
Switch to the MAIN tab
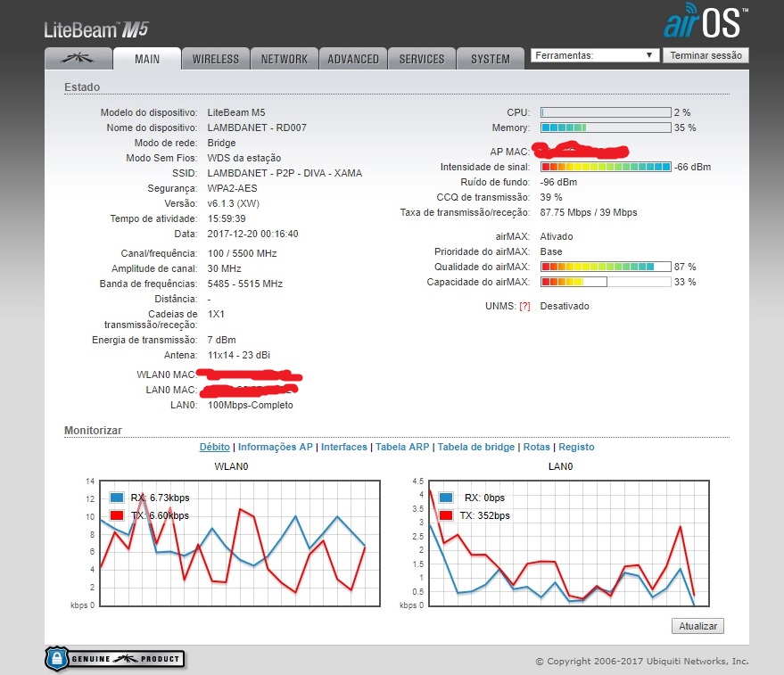(147, 59)
